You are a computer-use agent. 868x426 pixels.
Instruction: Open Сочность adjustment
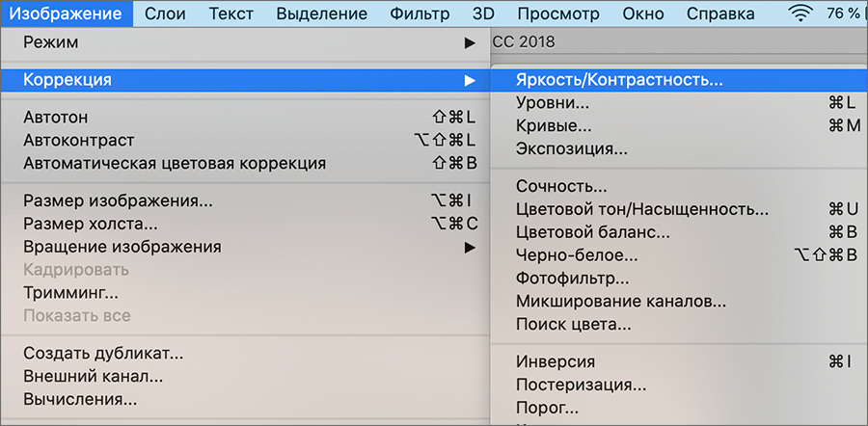[x=679, y=186]
